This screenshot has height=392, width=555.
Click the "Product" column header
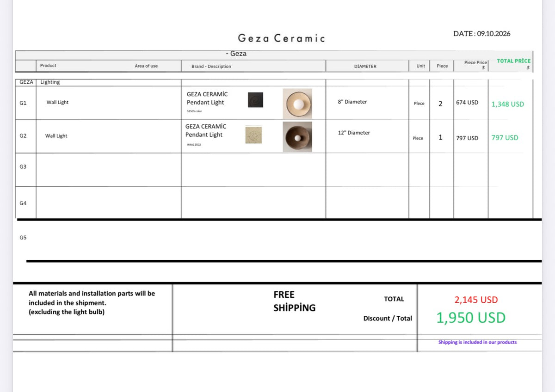pos(48,66)
